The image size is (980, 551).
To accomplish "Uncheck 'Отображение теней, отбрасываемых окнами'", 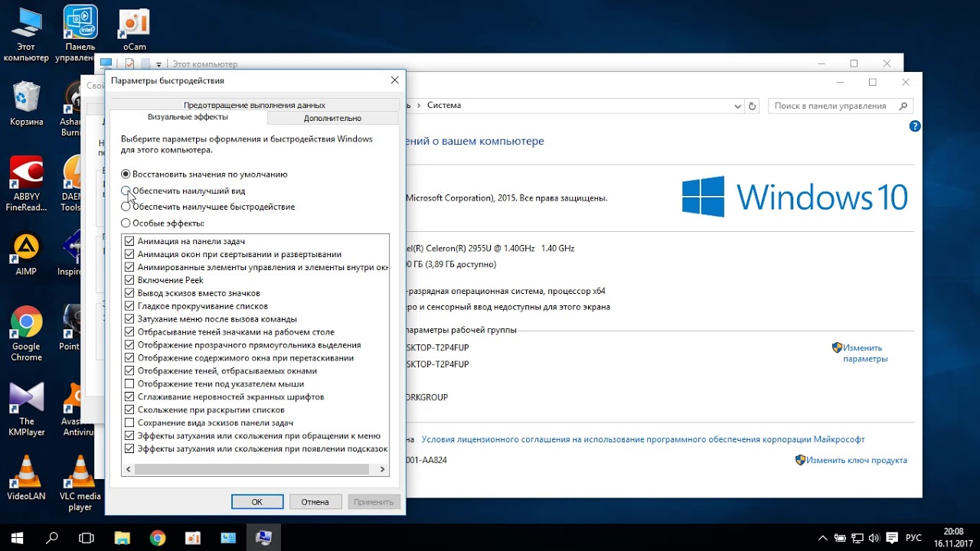I will point(129,371).
